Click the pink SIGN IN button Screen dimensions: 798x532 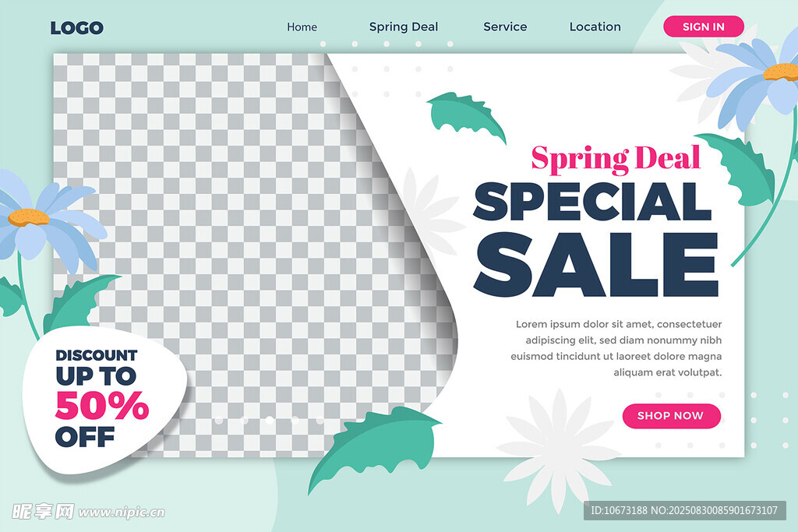(704, 26)
